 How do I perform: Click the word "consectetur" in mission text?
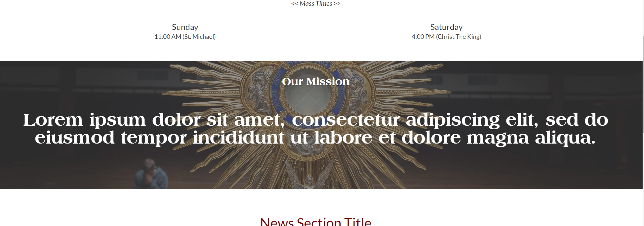pyautogui.click(x=346, y=120)
